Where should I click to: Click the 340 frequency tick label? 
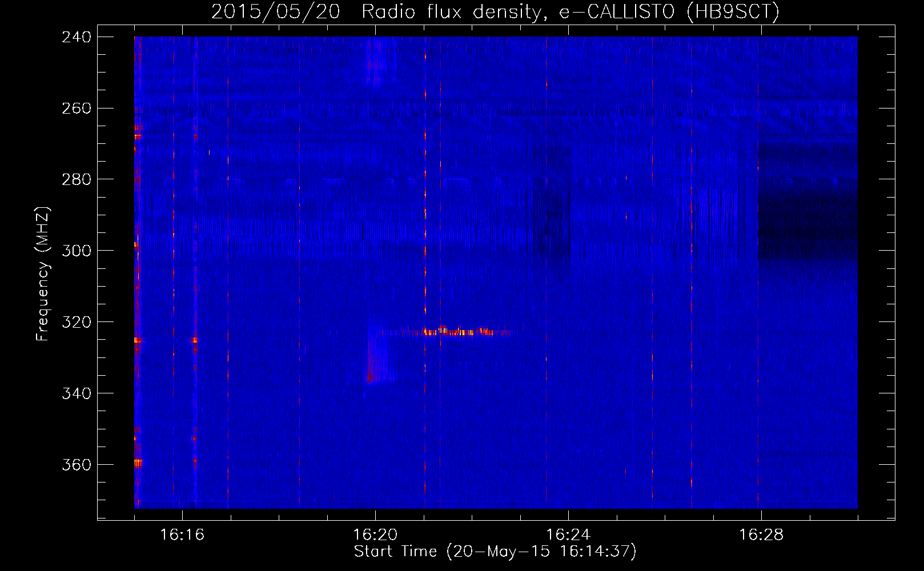[77, 394]
